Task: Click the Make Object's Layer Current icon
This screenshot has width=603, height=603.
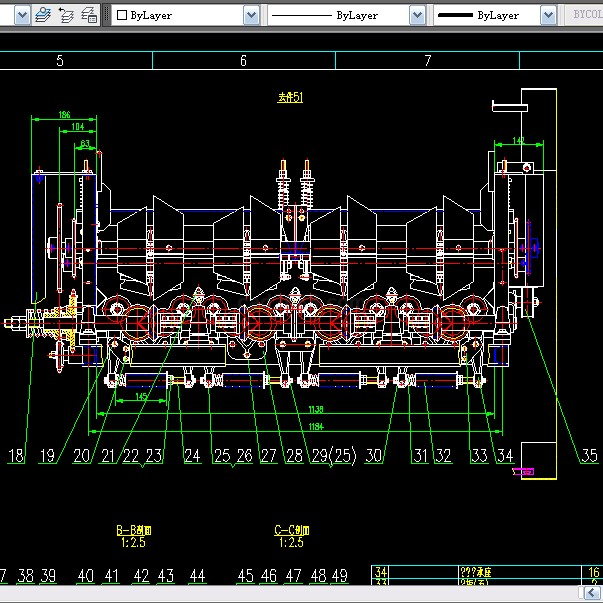Action: click(42, 15)
